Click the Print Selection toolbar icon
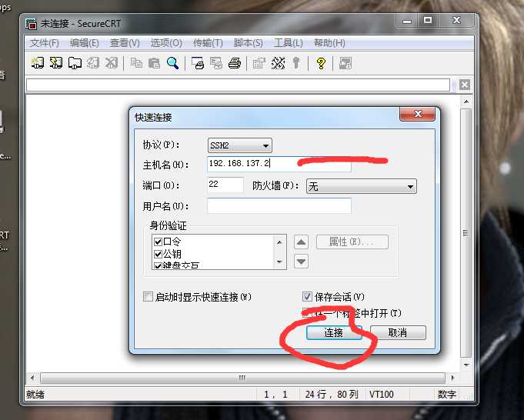Image resolution: width=524 pixels, height=420 pixels. (216, 63)
